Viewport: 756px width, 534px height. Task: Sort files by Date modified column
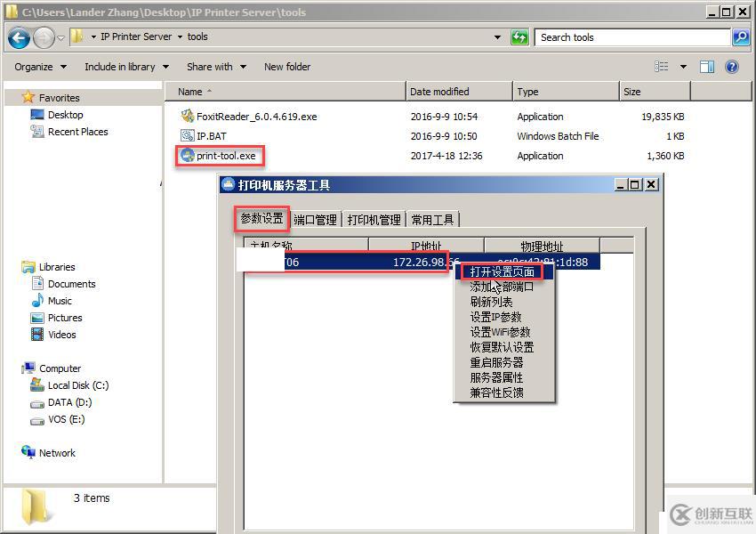460,92
